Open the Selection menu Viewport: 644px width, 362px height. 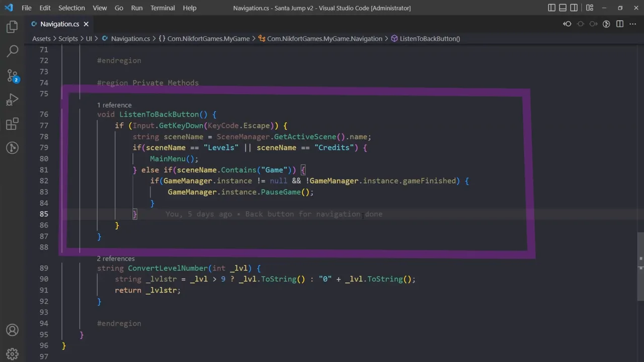coord(71,8)
